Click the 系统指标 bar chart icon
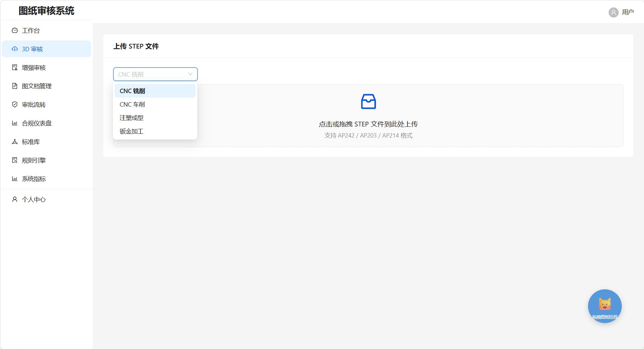This screenshot has width=644, height=349. click(14, 179)
